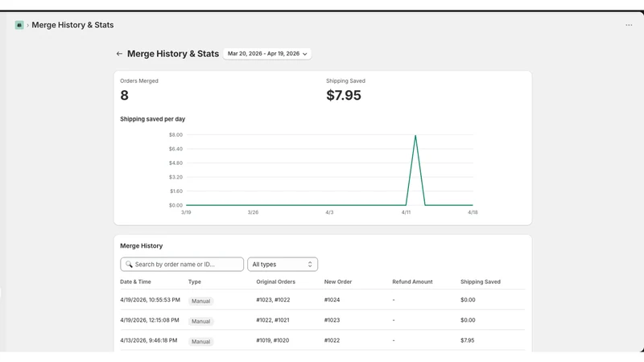
Task: Open new order #1023
Action: pos(332,320)
